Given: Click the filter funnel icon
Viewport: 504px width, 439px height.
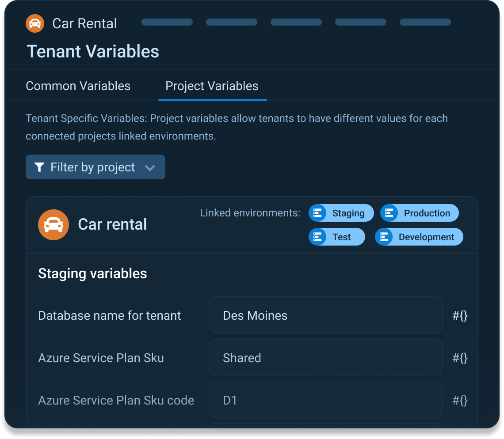Looking at the screenshot, I should click(x=39, y=167).
